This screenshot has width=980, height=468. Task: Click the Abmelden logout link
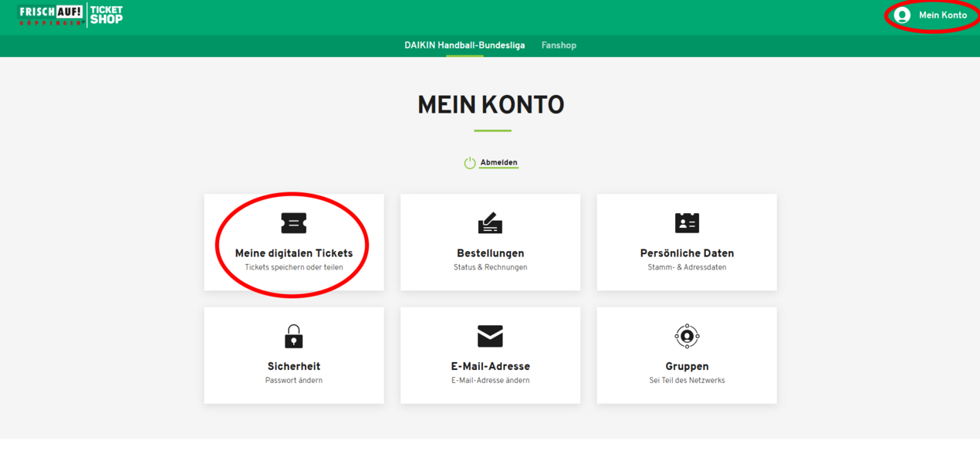(x=498, y=163)
